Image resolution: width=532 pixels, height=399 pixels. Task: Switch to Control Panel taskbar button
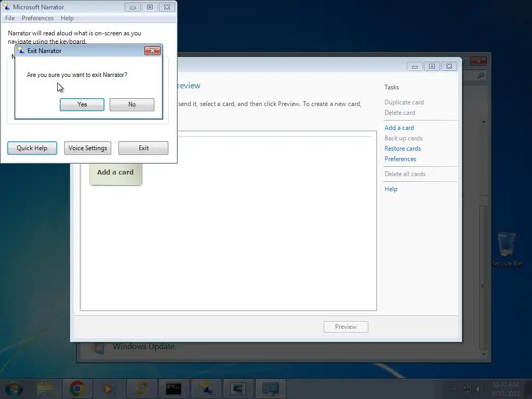click(x=270, y=389)
